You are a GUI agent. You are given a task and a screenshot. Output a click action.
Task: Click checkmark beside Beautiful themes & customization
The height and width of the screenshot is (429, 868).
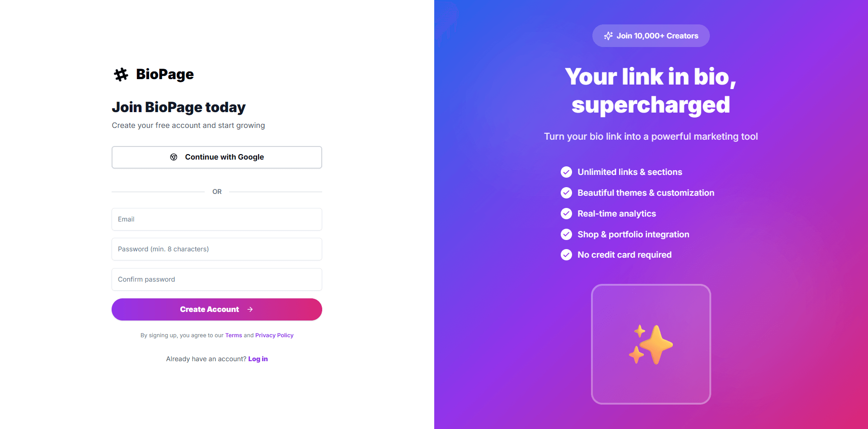pos(566,193)
